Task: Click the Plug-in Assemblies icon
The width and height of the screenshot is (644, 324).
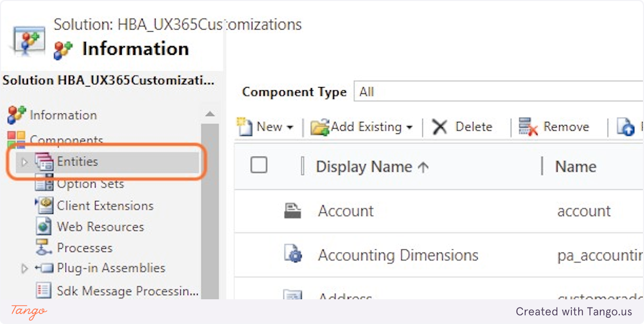Action: point(44,268)
